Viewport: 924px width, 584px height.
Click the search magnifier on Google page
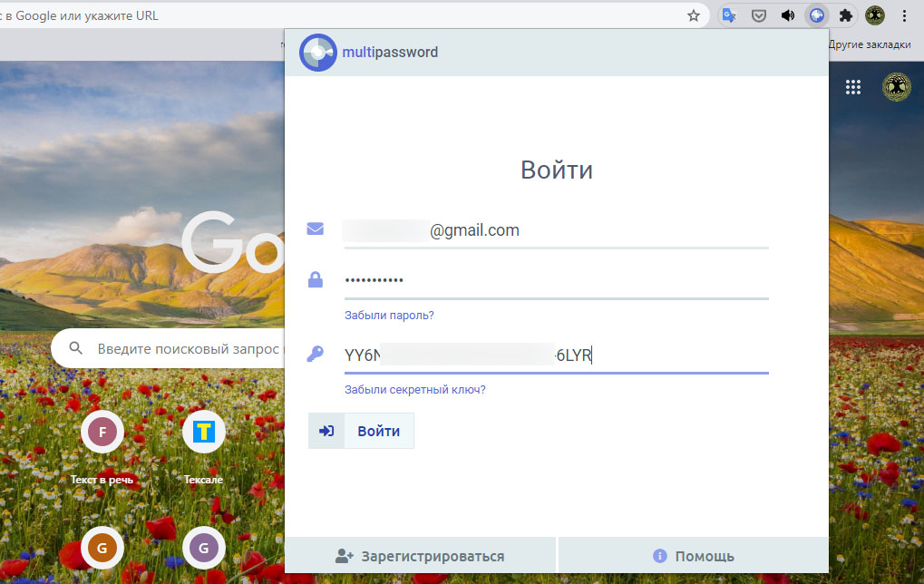[76, 347]
